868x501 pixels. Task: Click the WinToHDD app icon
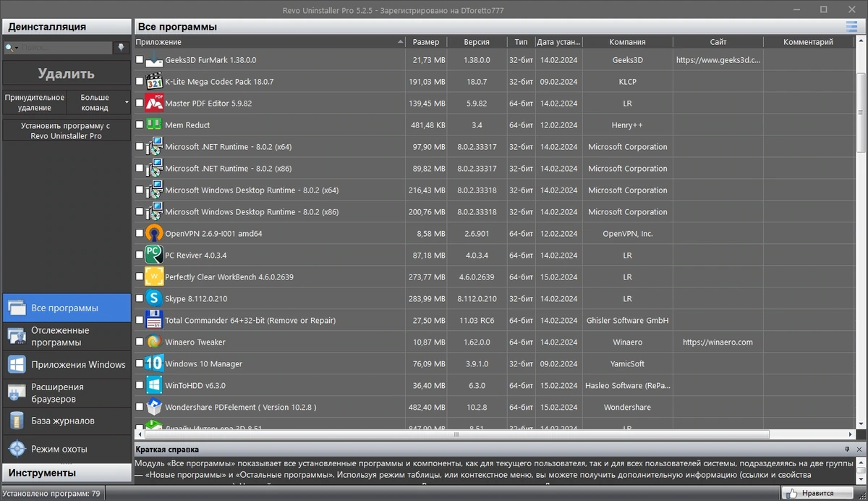coord(154,386)
